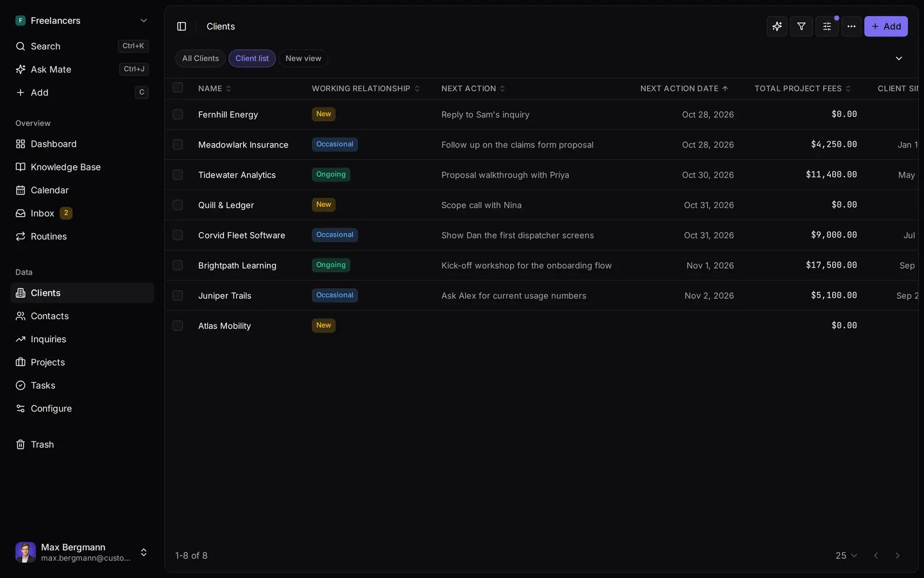Open Inquiries in the sidebar
Viewport: 924px width, 578px height.
[x=82, y=339]
